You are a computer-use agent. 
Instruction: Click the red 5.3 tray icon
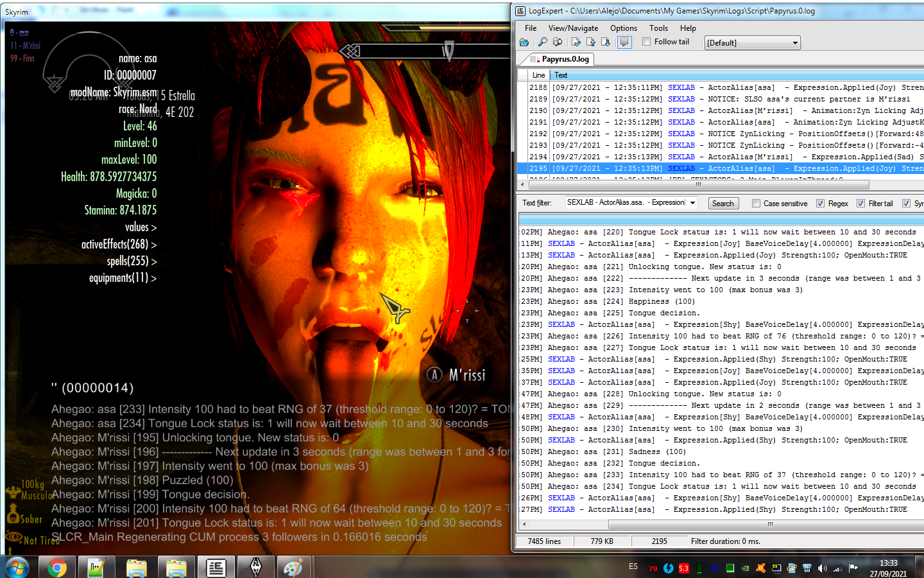(683, 568)
